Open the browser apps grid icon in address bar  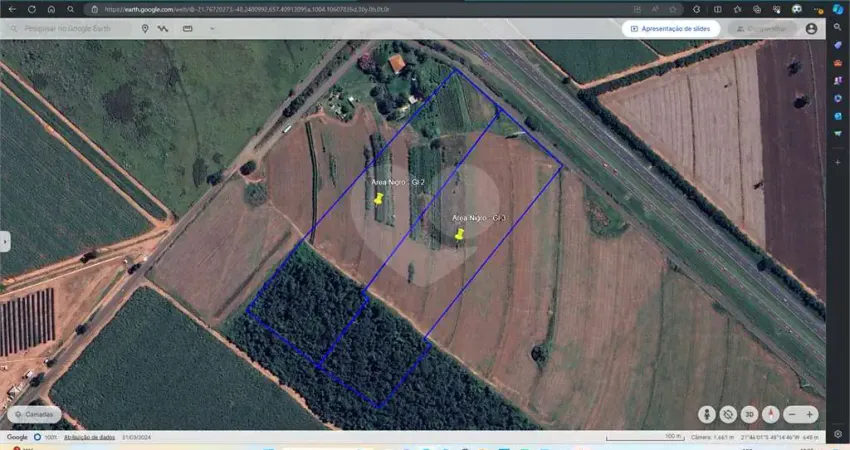click(x=637, y=9)
